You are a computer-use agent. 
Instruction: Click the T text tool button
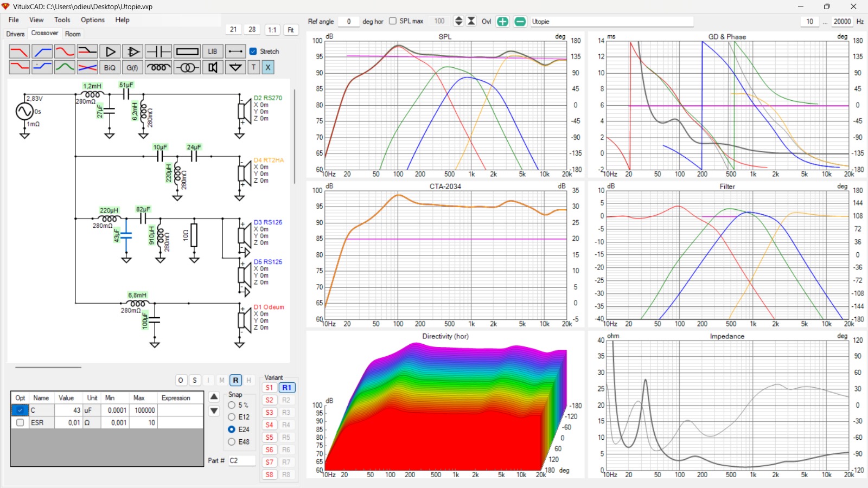[x=253, y=67]
